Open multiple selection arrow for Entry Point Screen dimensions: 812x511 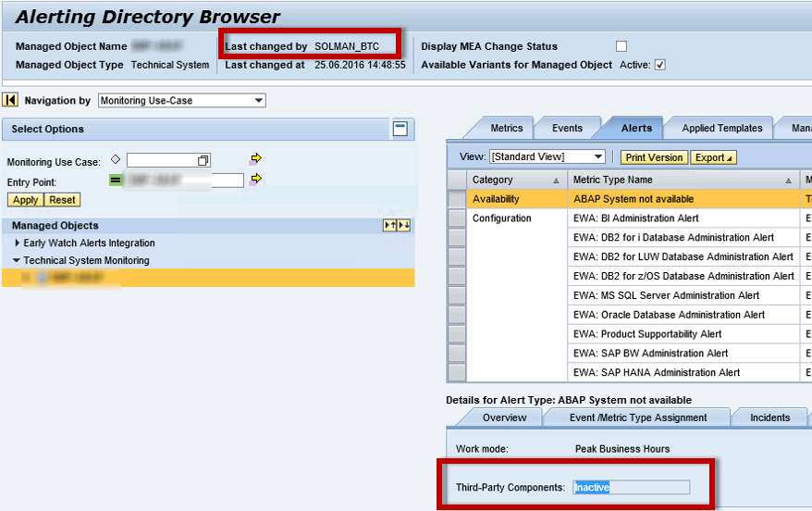[255, 180]
